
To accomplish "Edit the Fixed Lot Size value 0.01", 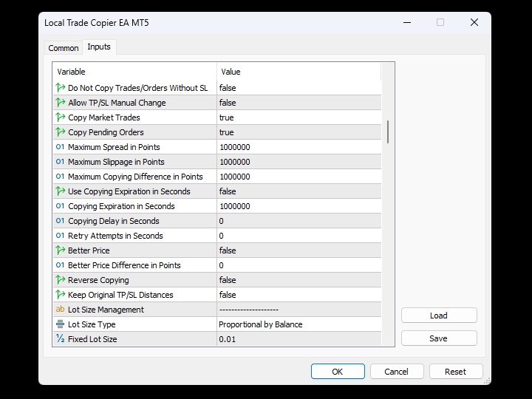I will pyautogui.click(x=299, y=339).
